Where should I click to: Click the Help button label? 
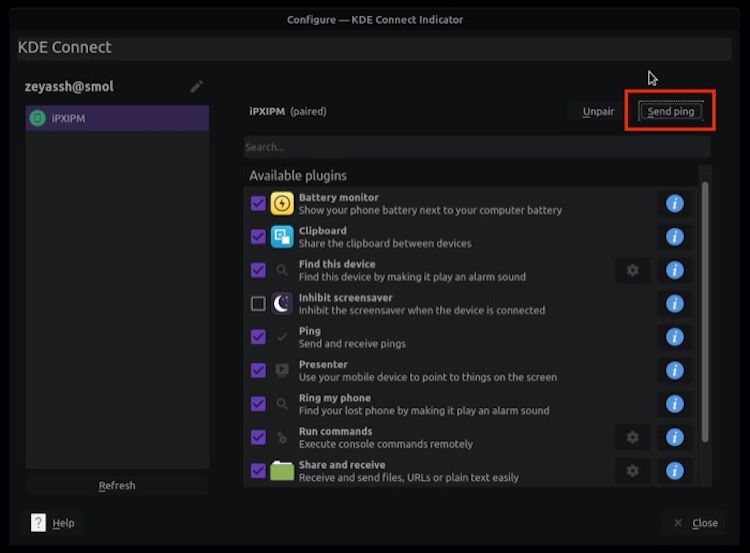tap(63, 523)
